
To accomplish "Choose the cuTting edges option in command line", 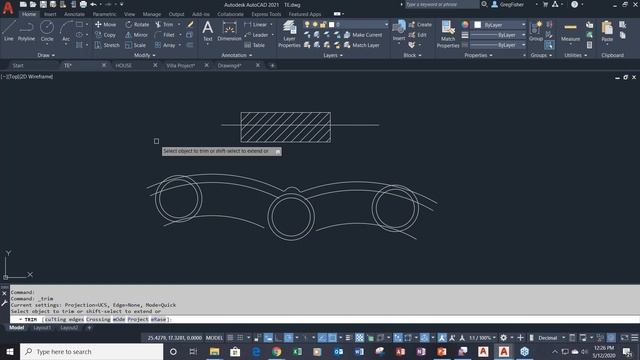I will 64,320.
